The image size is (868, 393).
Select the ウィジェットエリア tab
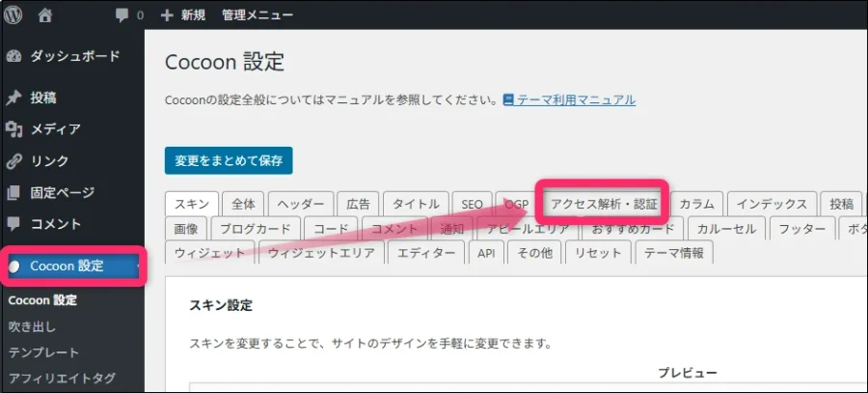point(321,253)
